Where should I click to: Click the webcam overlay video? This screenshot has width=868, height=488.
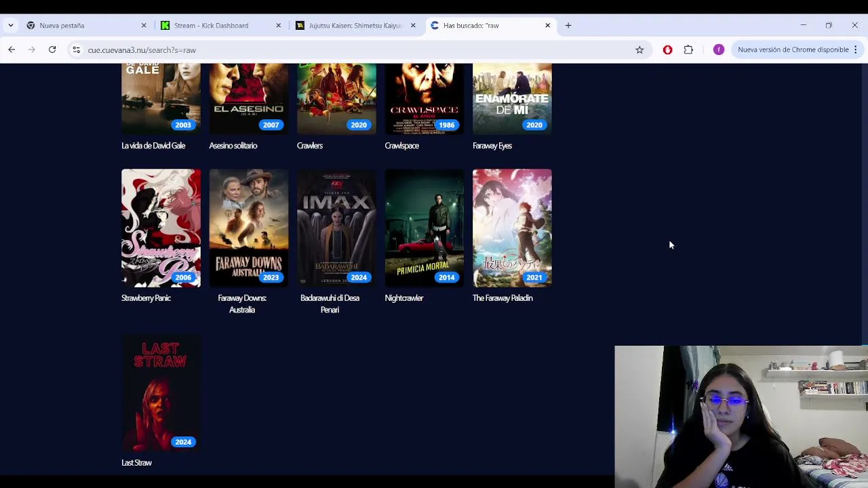pyautogui.click(x=741, y=417)
